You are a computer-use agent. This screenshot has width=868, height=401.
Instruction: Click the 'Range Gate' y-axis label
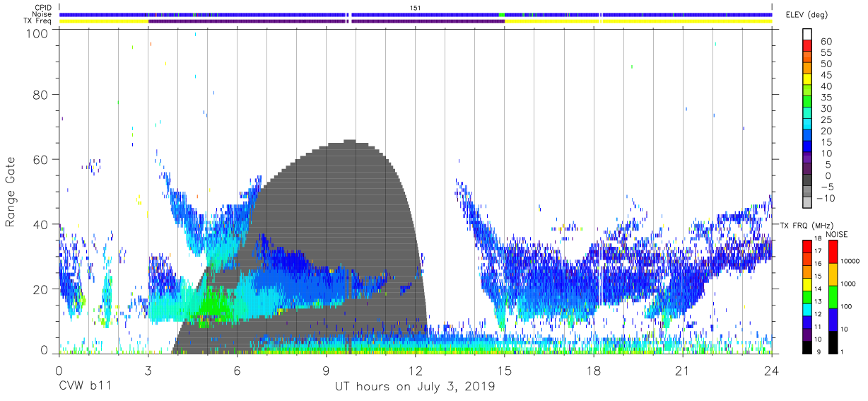pyautogui.click(x=11, y=192)
